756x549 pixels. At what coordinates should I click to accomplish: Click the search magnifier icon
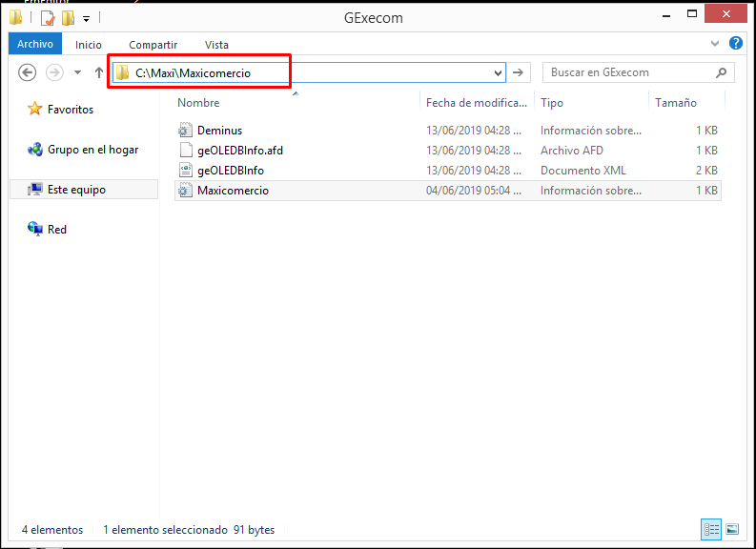point(722,72)
